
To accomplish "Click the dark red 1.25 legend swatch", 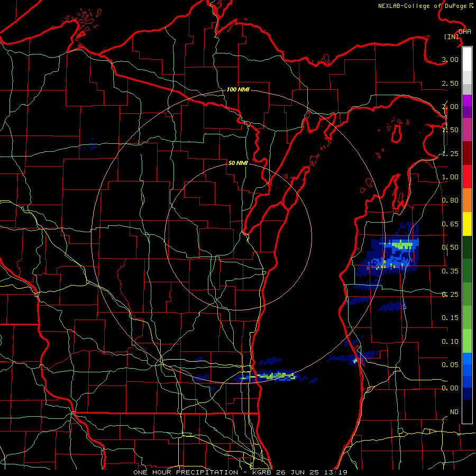I will coord(467,153).
